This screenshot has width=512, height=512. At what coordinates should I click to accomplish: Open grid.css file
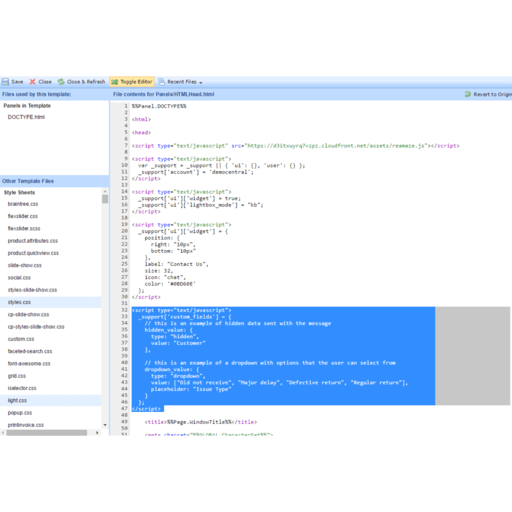tap(17, 376)
